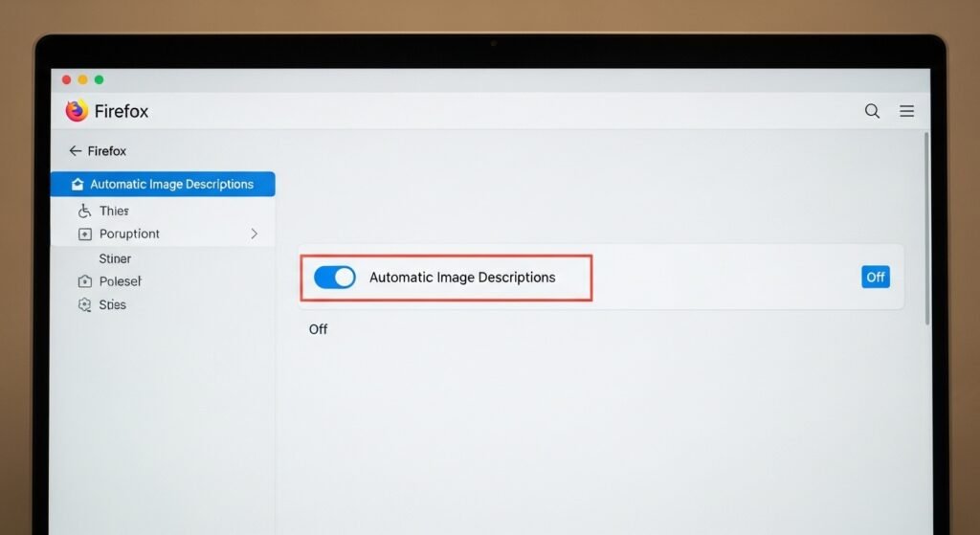Open the hamburger menu

906,111
